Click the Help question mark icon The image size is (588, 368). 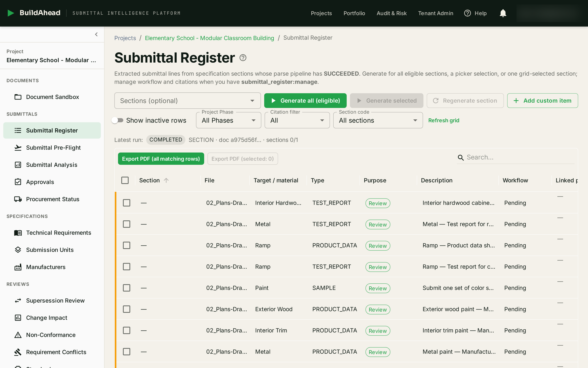click(467, 13)
